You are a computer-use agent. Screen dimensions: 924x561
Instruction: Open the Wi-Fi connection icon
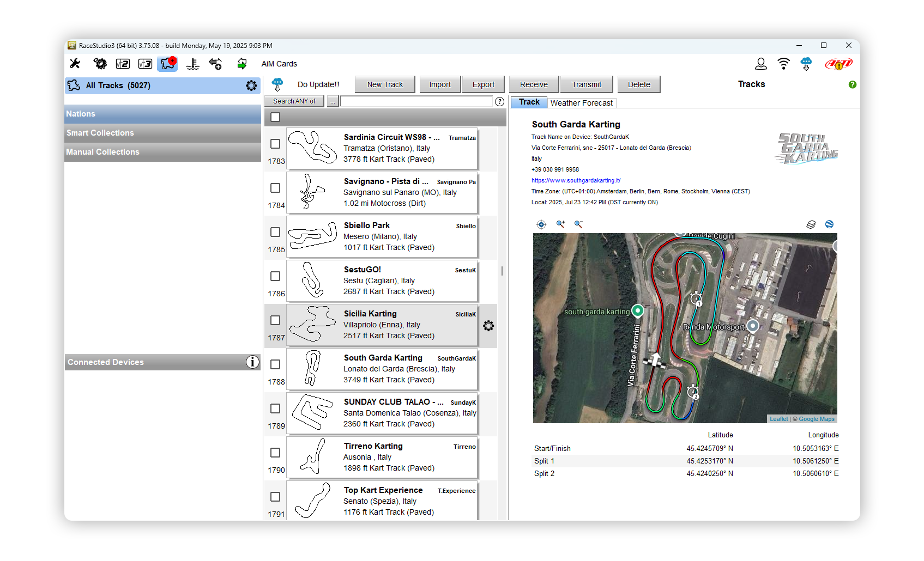(x=783, y=64)
